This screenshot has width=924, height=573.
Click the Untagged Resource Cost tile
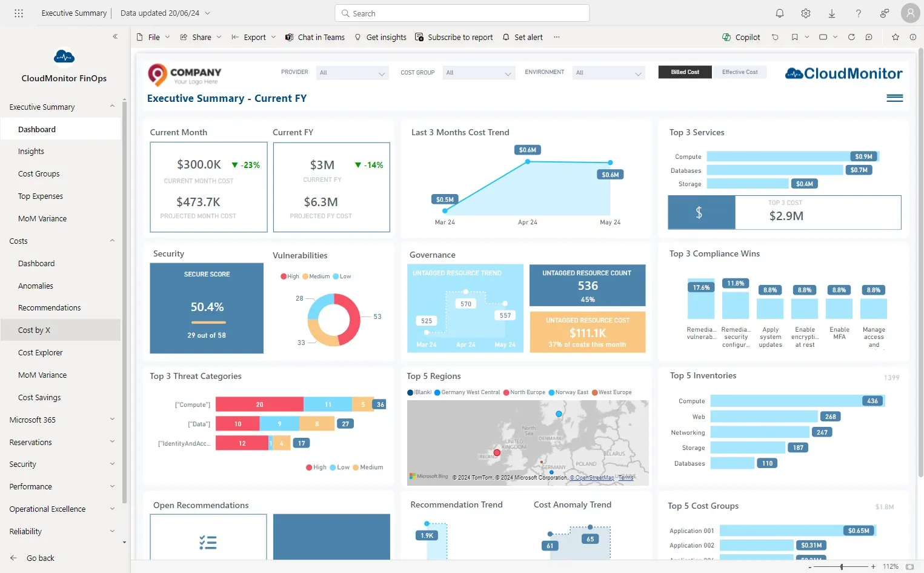tap(587, 332)
